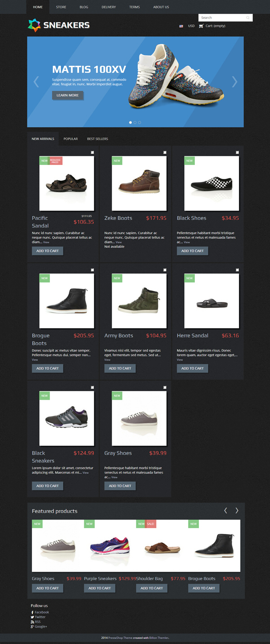270x644 pixels.
Task: Add Army Boots to cart
Action: 120,368
